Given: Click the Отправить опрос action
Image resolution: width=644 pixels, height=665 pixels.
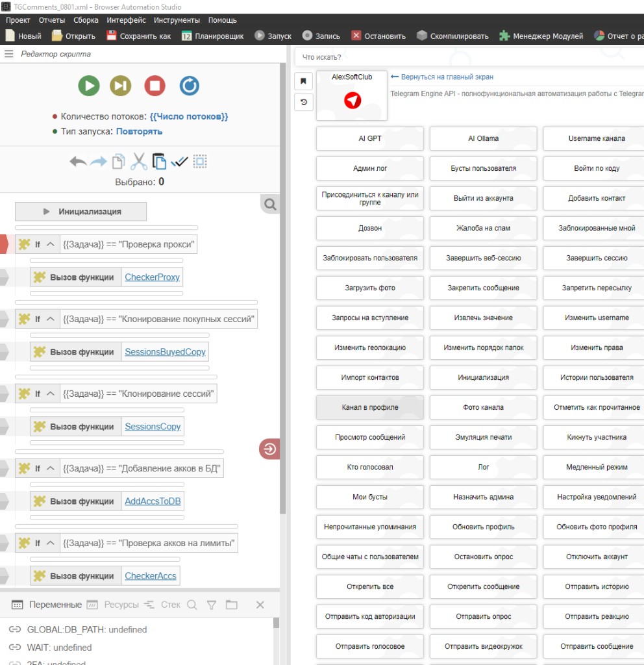Looking at the screenshot, I should point(483,616).
